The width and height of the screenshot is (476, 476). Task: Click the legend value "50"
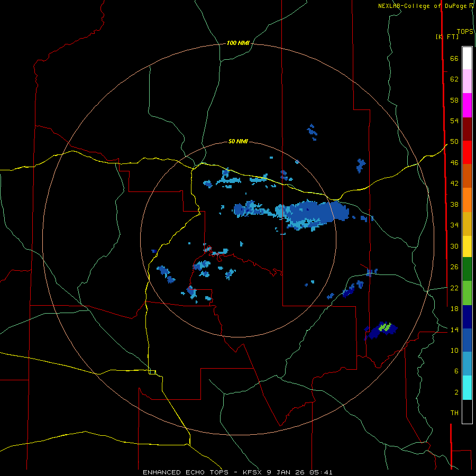click(x=454, y=141)
